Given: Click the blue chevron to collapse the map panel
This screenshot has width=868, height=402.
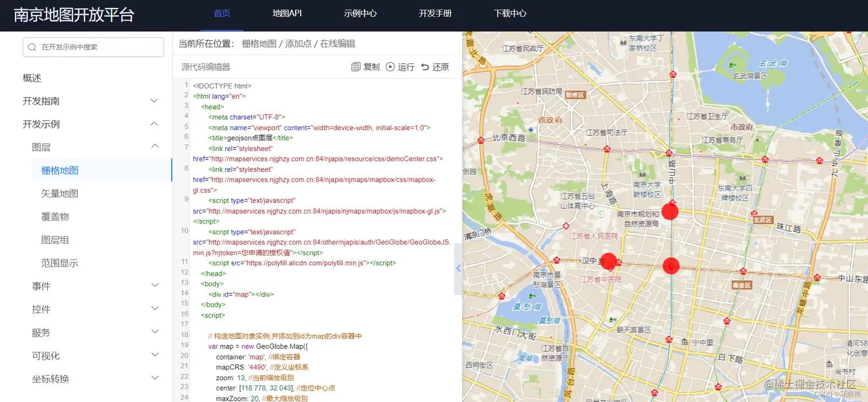Looking at the screenshot, I should (458, 268).
